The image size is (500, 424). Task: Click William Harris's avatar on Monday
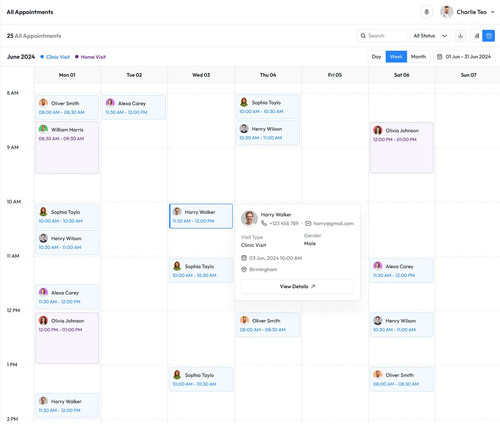(x=43, y=129)
